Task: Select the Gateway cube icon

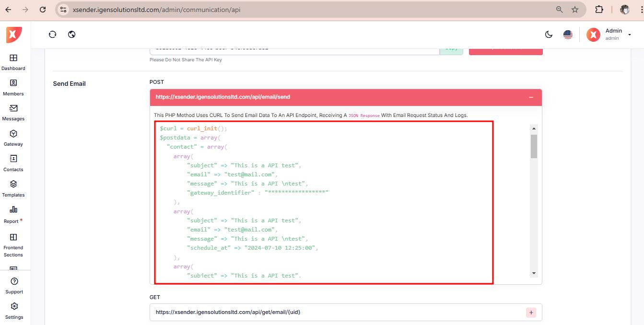Action: [13, 134]
